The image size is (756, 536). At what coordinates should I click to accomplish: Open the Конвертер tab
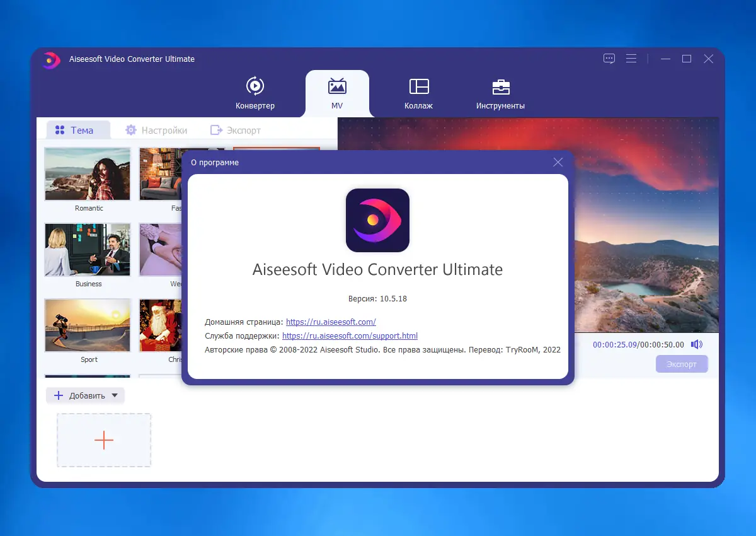(255, 93)
